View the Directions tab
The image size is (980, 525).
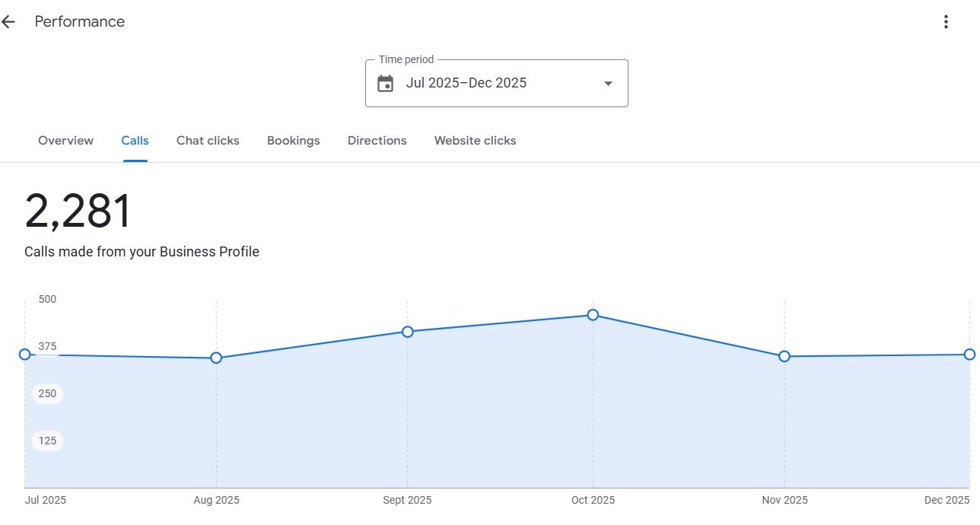(377, 141)
